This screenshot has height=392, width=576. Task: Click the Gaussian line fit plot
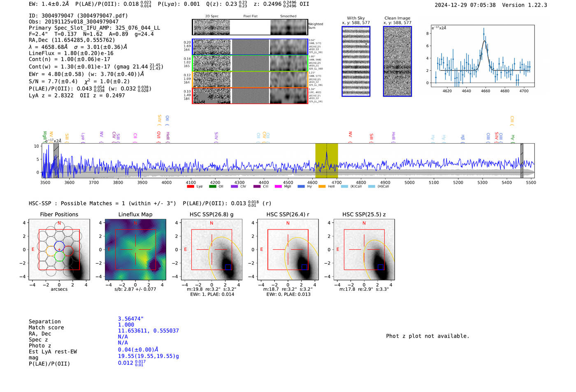click(x=482, y=56)
